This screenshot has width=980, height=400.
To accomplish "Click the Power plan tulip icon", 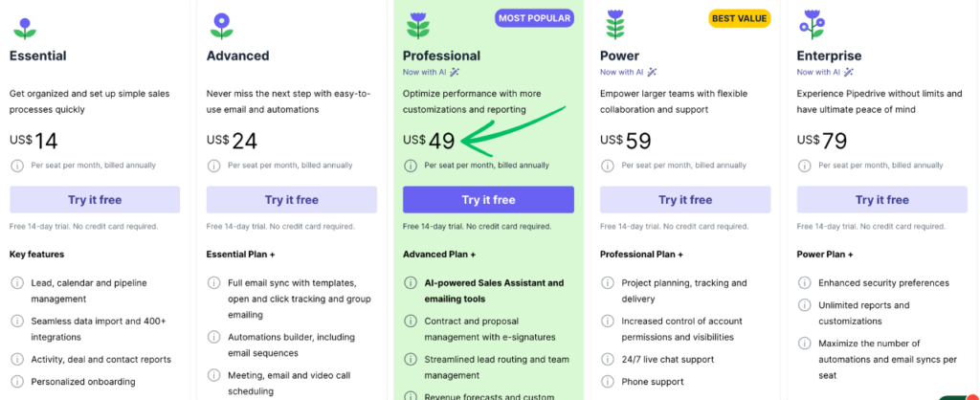I will pyautogui.click(x=615, y=26).
